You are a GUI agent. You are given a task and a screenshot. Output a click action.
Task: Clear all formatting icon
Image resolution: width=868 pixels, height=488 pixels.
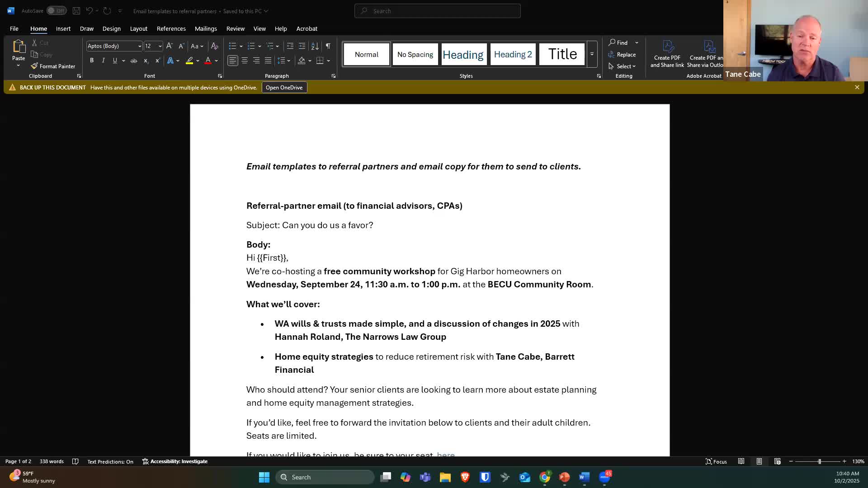coord(215,46)
